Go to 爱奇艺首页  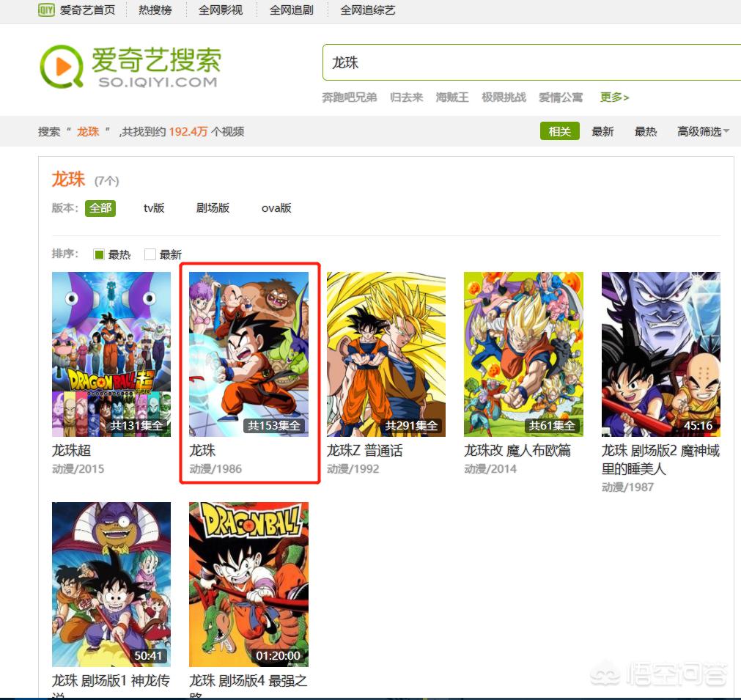pyautogui.click(x=87, y=10)
